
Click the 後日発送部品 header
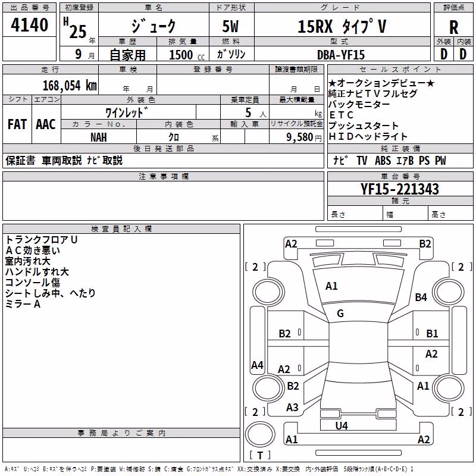point(163,148)
